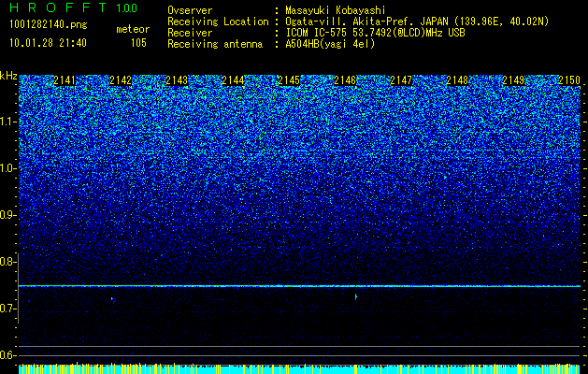588x374 pixels.
Task: Click the meteor count value 105
Action: coord(138,43)
